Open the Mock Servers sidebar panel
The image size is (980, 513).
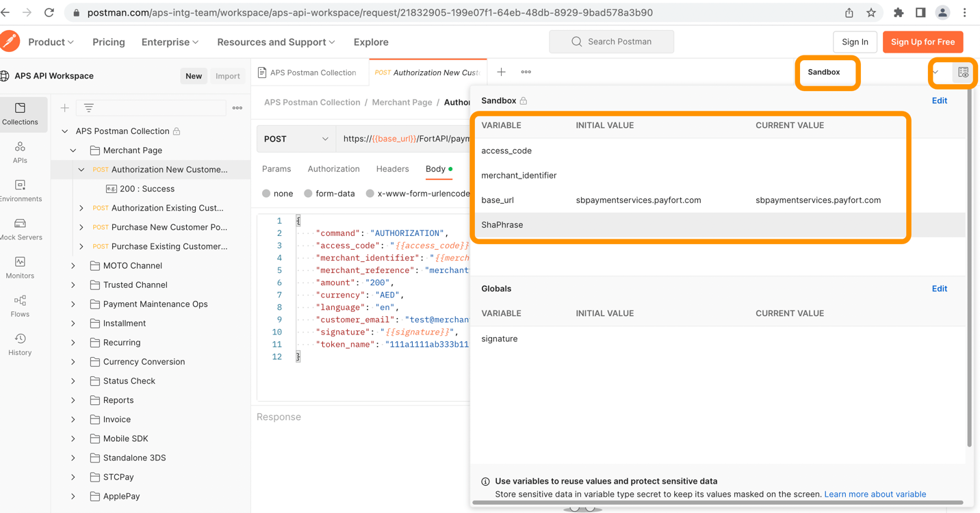click(x=20, y=228)
